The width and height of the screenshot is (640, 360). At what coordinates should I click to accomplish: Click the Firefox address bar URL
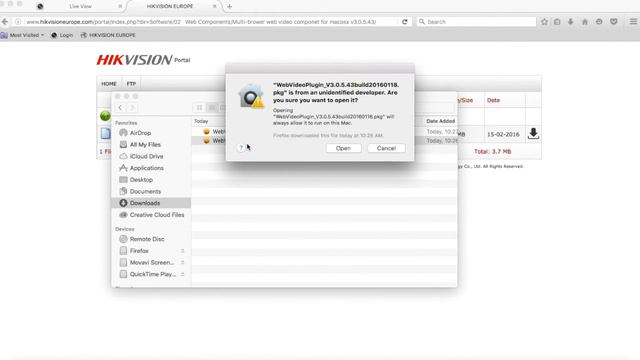[x=201, y=22]
